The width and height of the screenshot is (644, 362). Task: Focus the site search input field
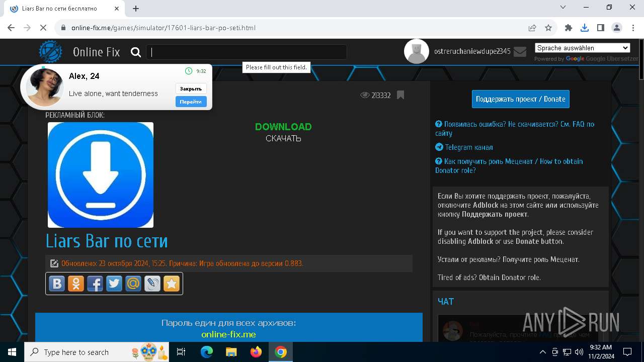coord(247,52)
